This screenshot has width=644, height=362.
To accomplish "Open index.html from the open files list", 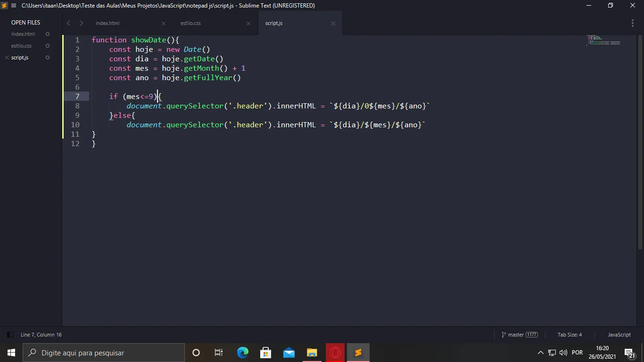I will (23, 34).
